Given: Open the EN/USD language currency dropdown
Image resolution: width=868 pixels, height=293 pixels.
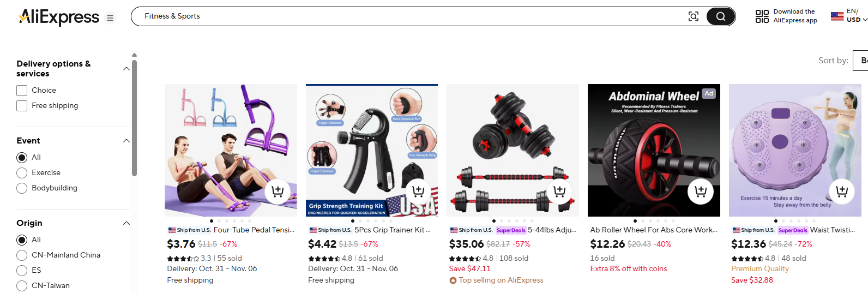Looking at the screenshot, I should (x=849, y=16).
